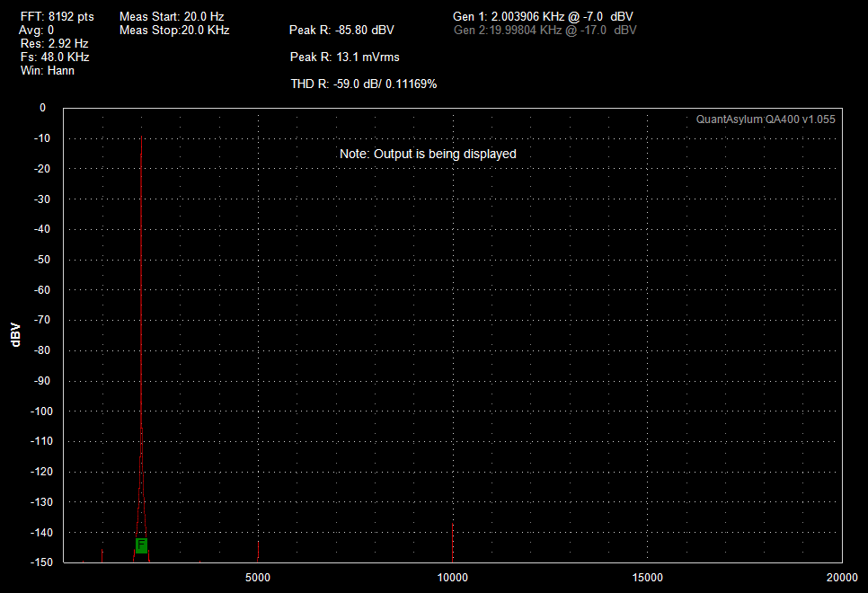Screen dimensions: 868x593
Task: Click the 'Avg: 0' readout
Action: point(37,30)
